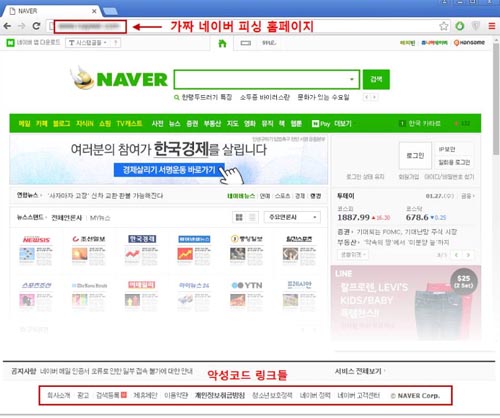Go back with the browser back arrow
Image resolution: width=500 pixels, height=418 pixels.
[7, 26]
